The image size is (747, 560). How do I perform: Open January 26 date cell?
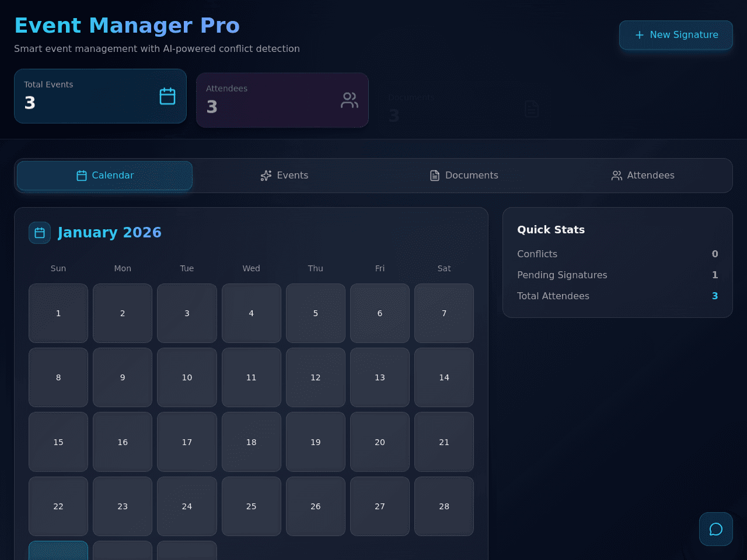tap(316, 506)
